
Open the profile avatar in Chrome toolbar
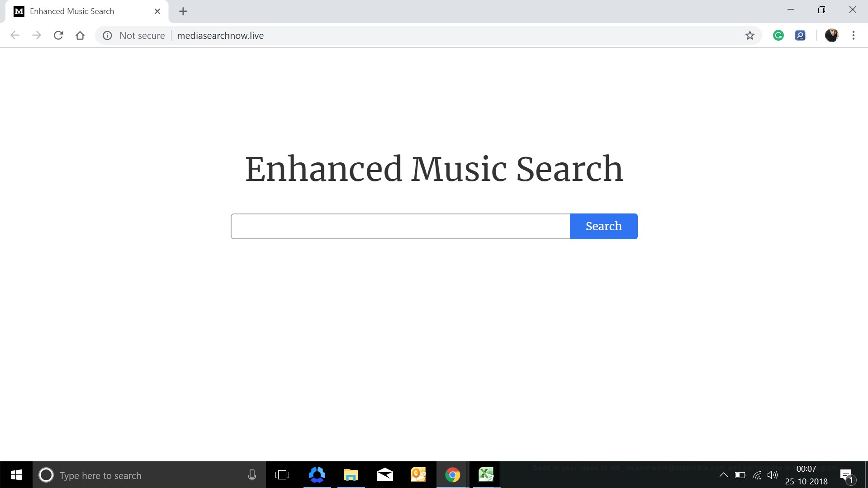832,35
